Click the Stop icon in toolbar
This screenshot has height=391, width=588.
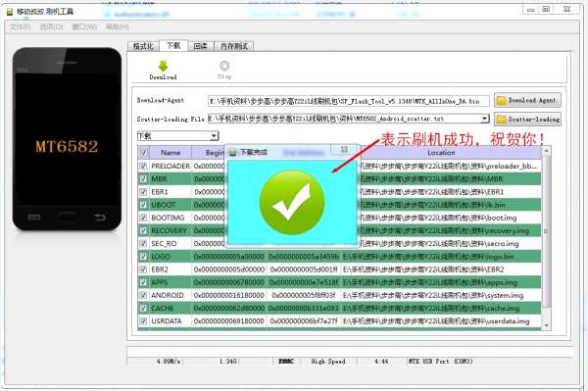pyautogui.click(x=224, y=66)
